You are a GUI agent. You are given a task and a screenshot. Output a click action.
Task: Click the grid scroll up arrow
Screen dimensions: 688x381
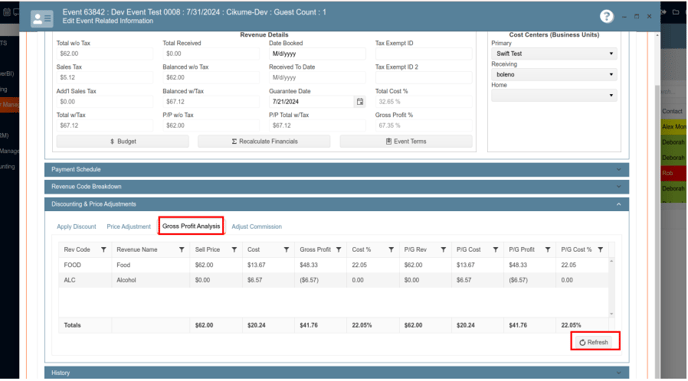[611, 261]
